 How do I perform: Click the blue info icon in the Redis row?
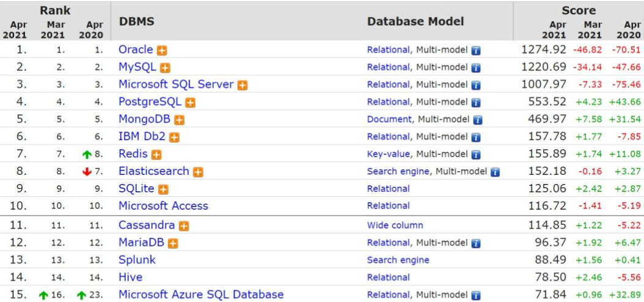[476, 155]
